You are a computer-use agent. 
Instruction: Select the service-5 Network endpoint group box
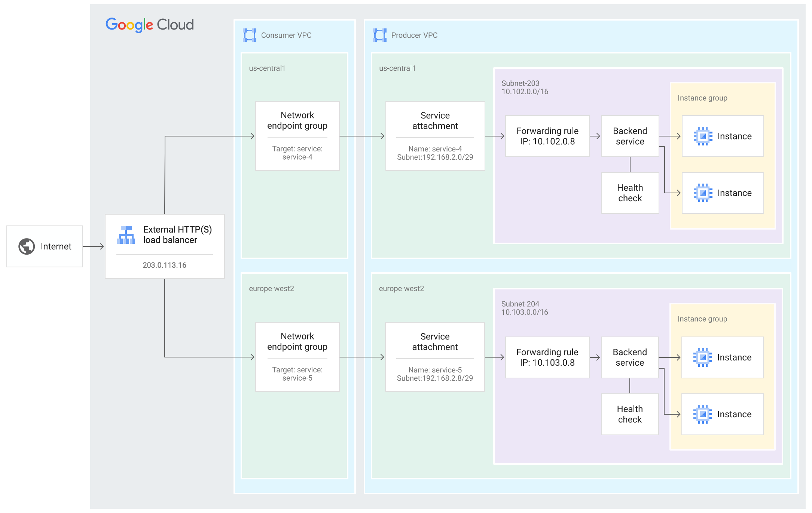297,357
